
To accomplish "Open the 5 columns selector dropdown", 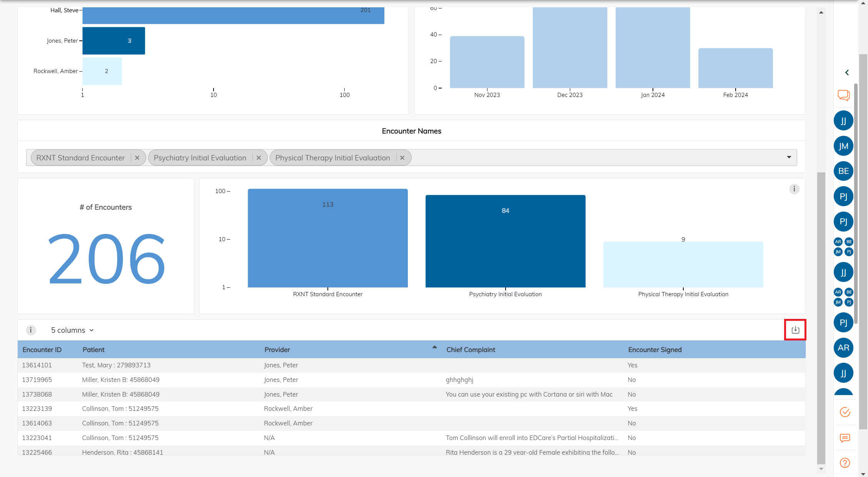I will point(72,330).
